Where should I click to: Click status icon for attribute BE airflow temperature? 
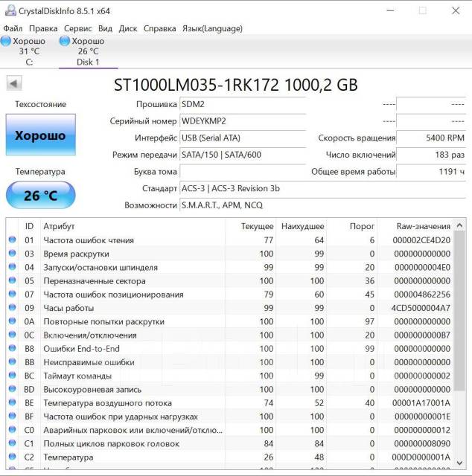(12, 403)
